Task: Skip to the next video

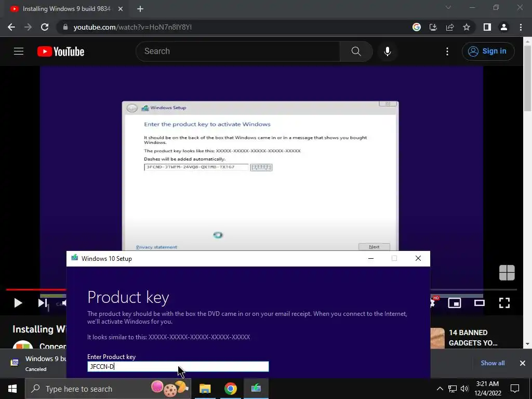Action: (43, 303)
